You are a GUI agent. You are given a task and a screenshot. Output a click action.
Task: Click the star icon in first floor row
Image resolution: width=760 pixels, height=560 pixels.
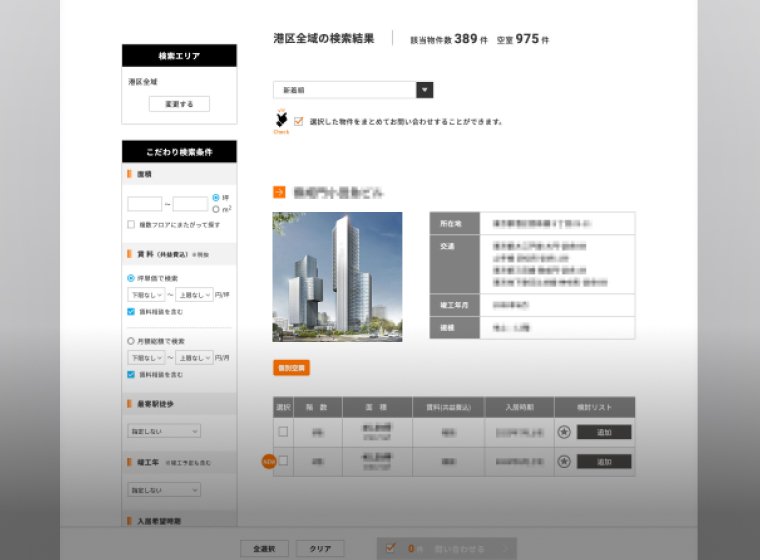pyautogui.click(x=564, y=432)
